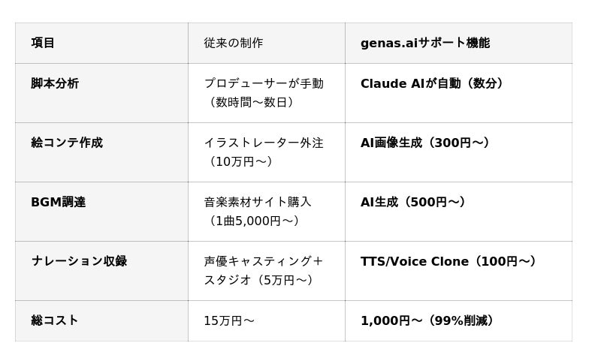Click the '1,000円〜（99%削減）' cell
601x364 pixels.
(x=427, y=320)
